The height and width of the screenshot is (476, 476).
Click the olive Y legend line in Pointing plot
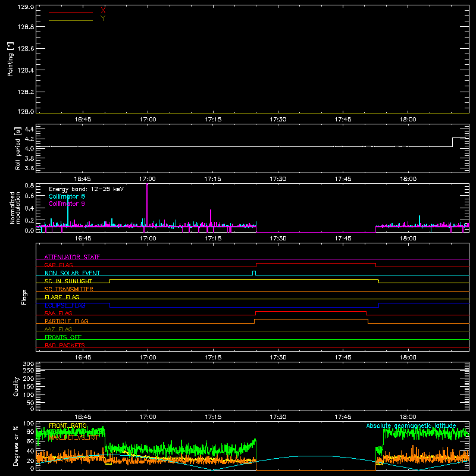click(x=71, y=21)
